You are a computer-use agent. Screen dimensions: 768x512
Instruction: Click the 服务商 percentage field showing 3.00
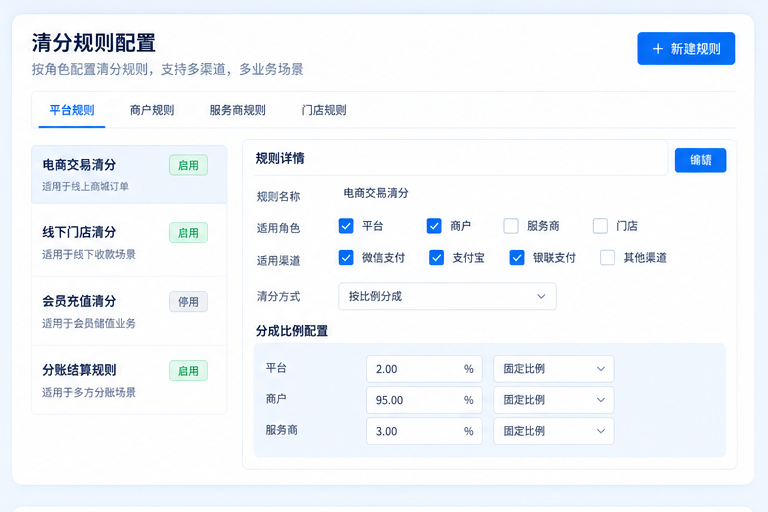424,431
